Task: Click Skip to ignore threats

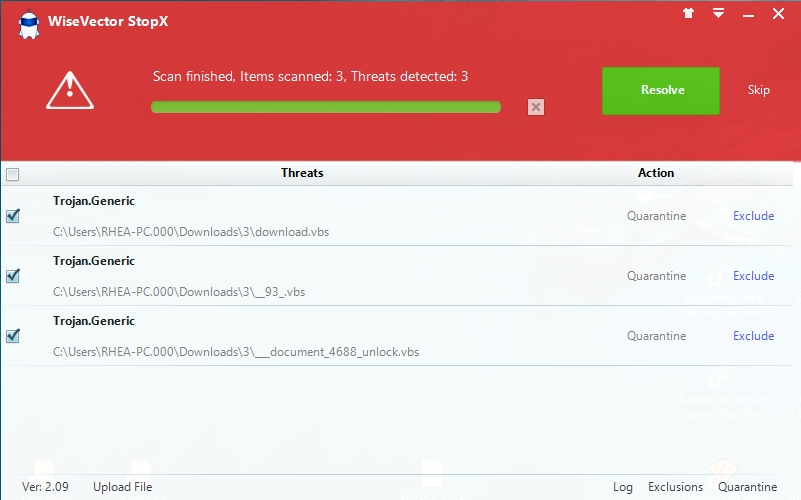Action: point(759,90)
